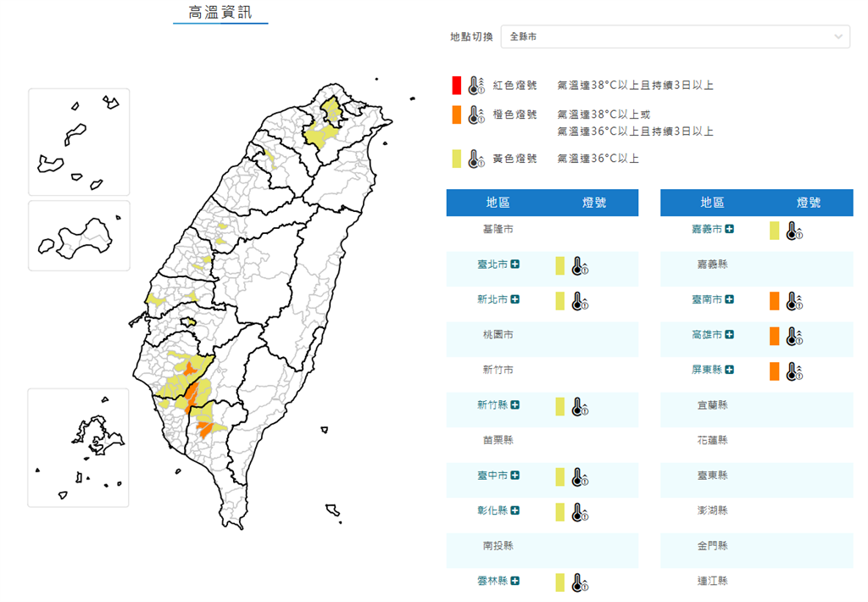Image resolution: width=868 pixels, height=602 pixels.
Task: Click the thermometer icon for 彰化縣
Action: pyautogui.click(x=580, y=512)
